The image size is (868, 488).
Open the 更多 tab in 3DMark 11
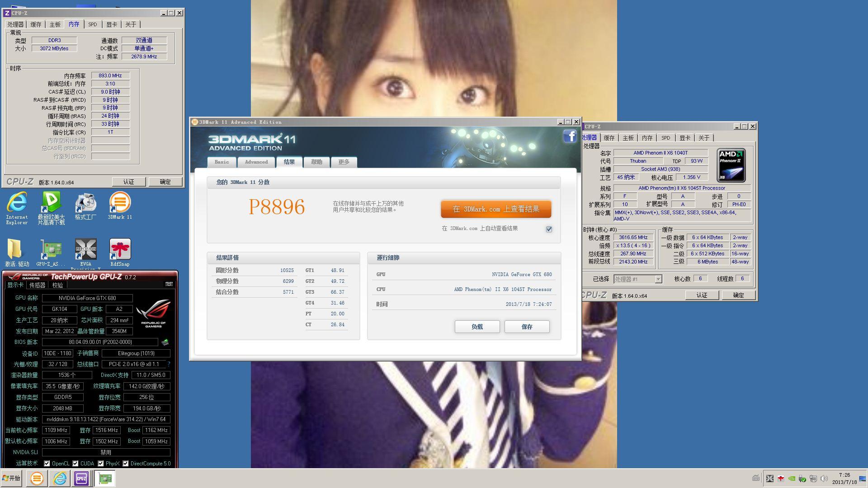point(344,162)
